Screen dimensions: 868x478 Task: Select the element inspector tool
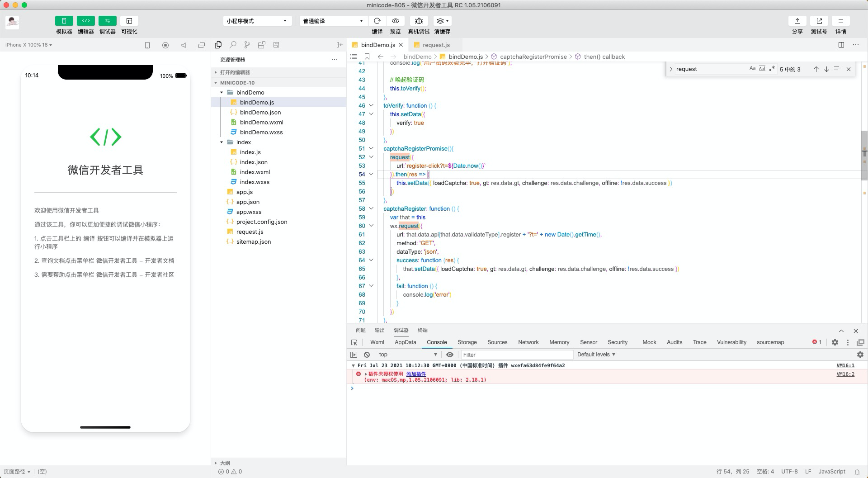[354, 342]
